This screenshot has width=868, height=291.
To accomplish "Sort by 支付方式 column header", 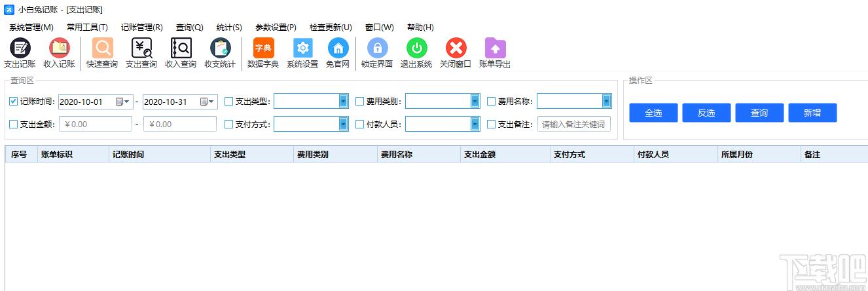I will tap(592, 155).
